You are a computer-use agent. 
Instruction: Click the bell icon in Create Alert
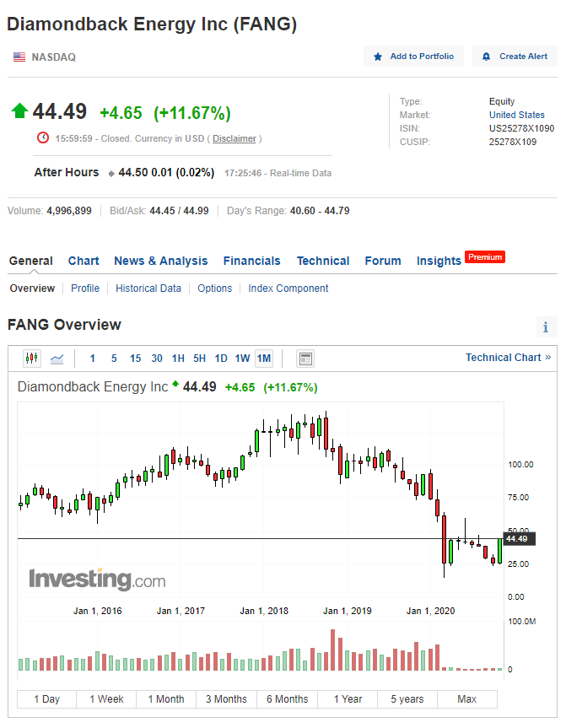[x=486, y=57]
